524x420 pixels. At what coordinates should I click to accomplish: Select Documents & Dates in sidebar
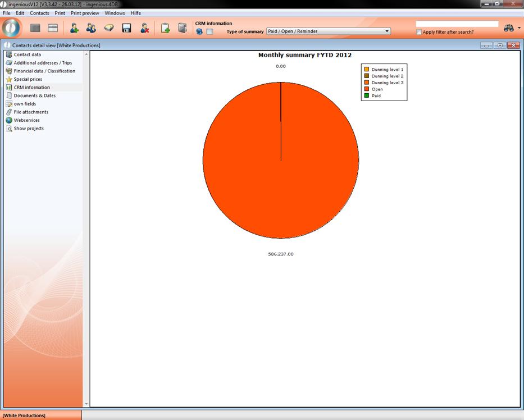(34, 95)
